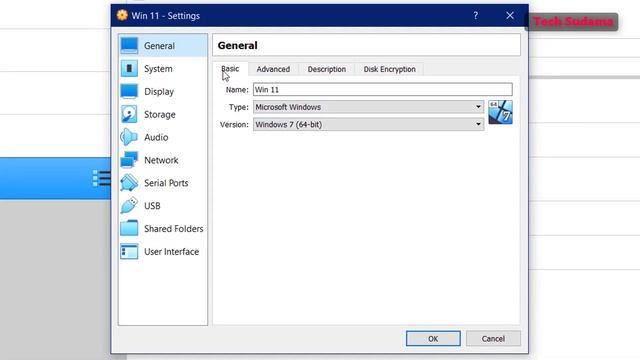Click the help question mark button
The image size is (640, 360).
(x=476, y=16)
